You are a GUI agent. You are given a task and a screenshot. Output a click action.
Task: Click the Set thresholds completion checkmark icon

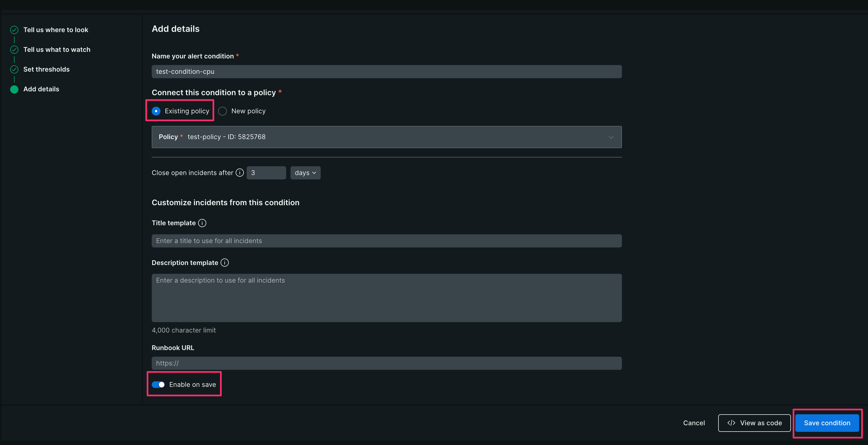(14, 69)
